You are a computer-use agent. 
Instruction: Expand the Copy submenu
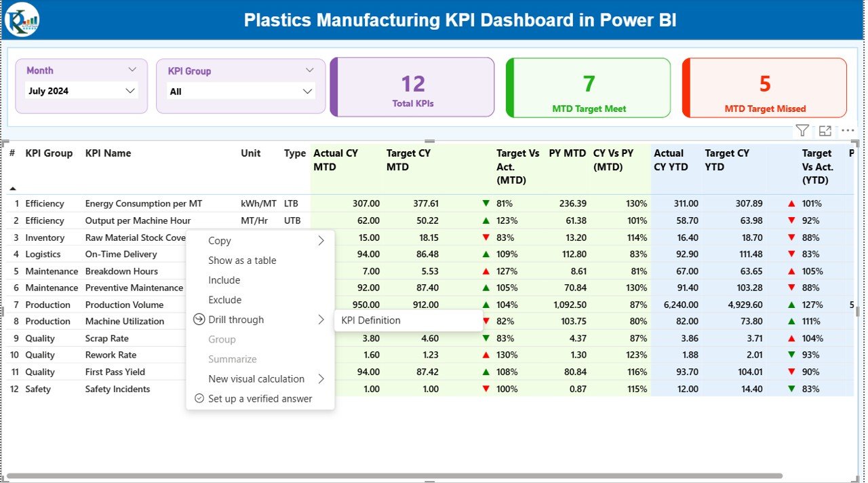pos(321,241)
